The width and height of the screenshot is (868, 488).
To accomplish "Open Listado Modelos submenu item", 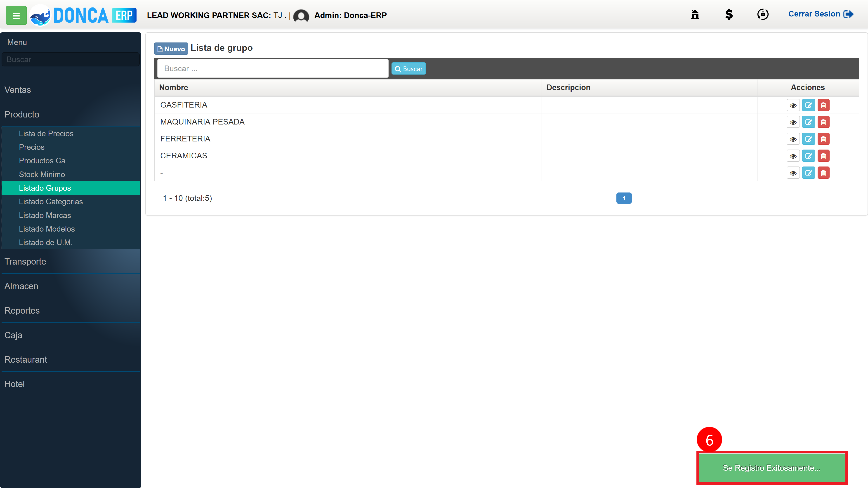I will click(x=71, y=229).
